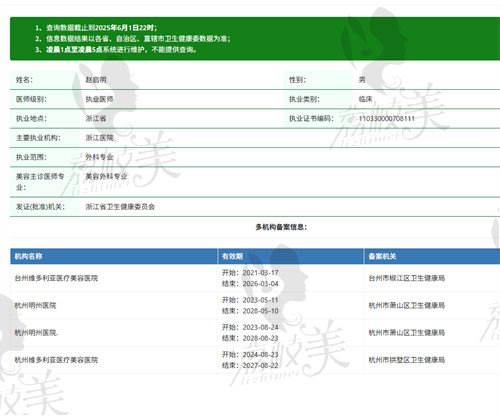
Task: Click the end date 2026-03-04
Action: click(260, 284)
